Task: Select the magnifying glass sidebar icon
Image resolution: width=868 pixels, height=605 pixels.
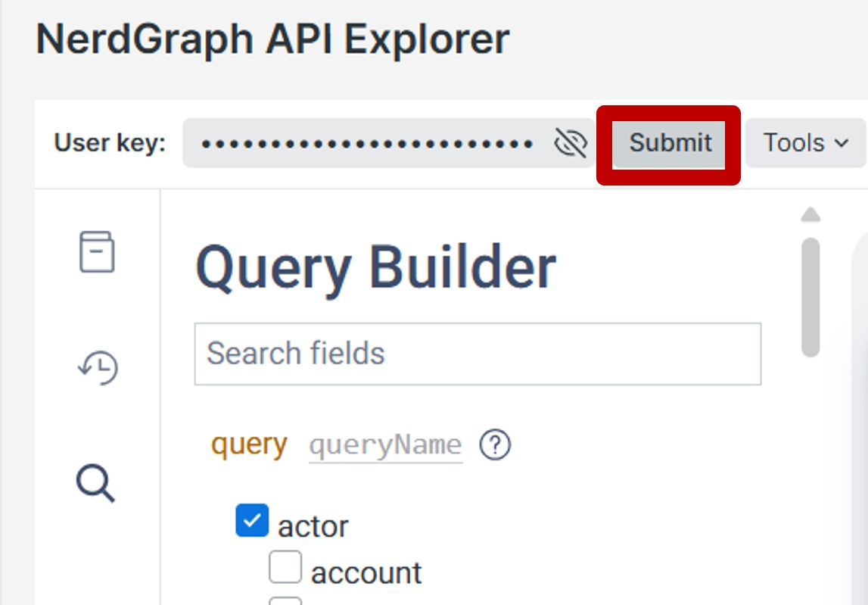Action: coord(96,483)
